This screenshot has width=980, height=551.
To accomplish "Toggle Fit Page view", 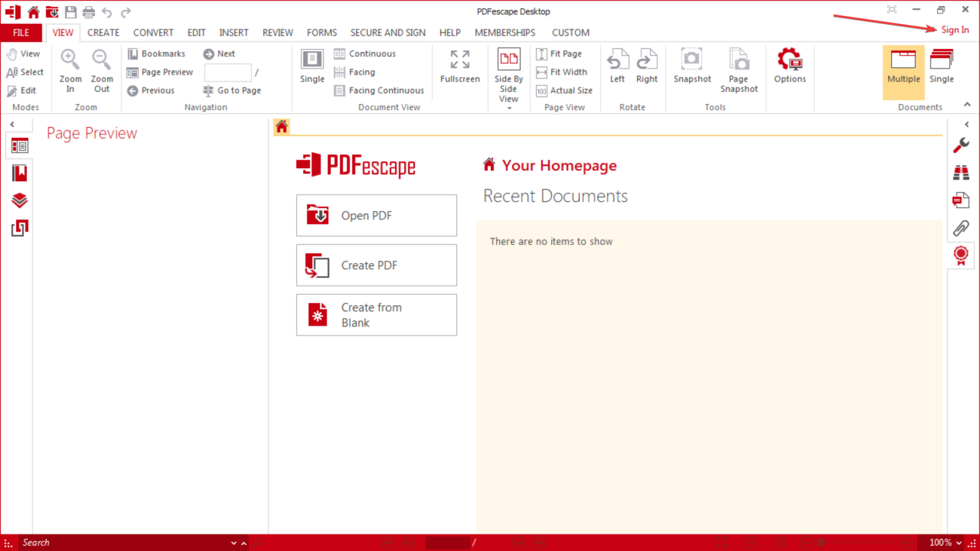I will tap(559, 54).
